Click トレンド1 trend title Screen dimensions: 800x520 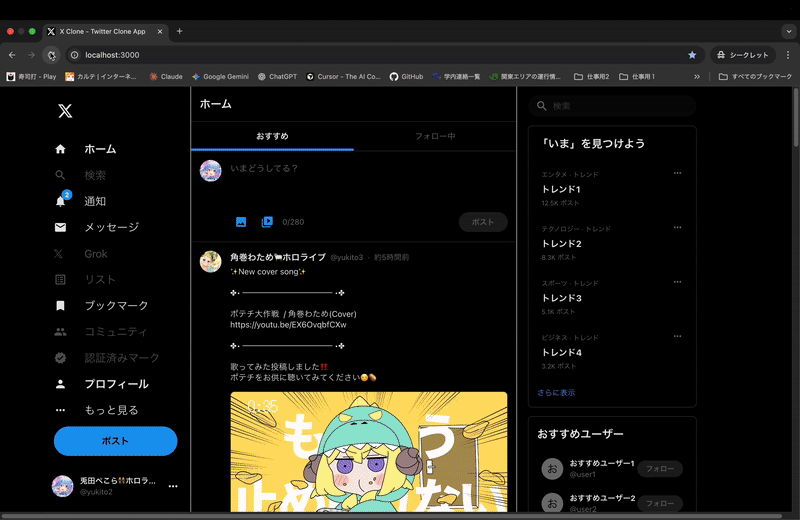coord(561,189)
